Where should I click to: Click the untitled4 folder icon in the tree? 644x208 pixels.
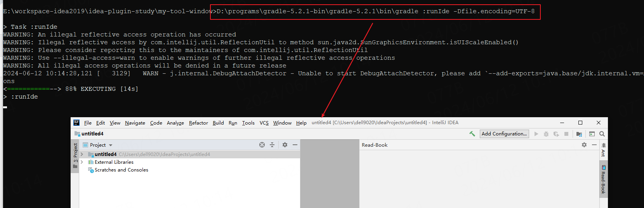point(91,154)
